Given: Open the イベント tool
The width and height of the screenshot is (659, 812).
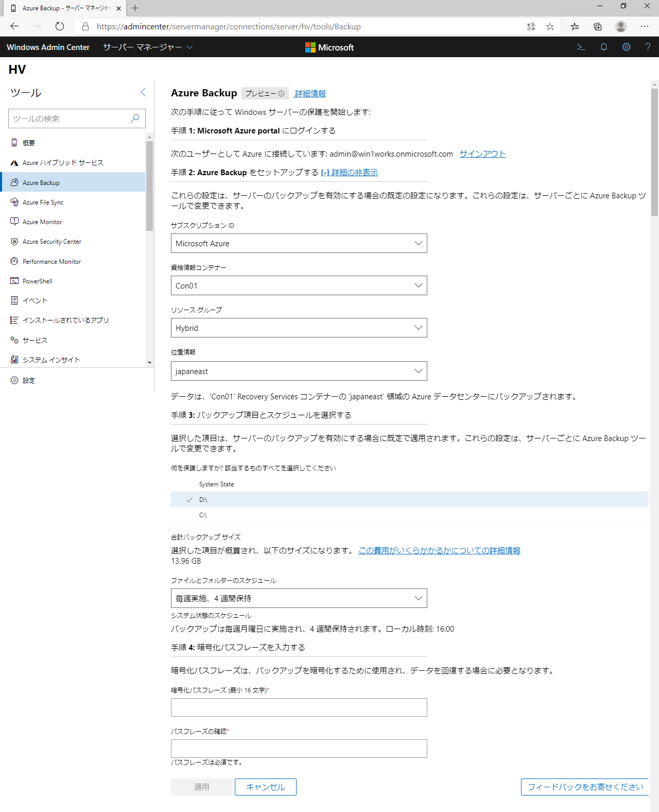Looking at the screenshot, I should pyautogui.click(x=73, y=300).
